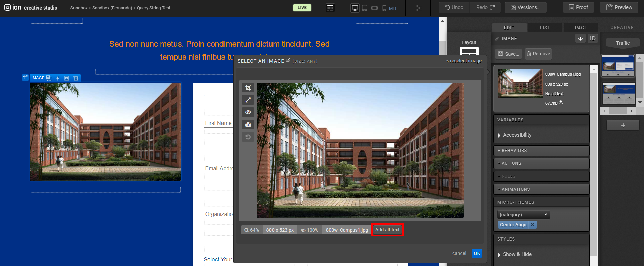
Task: Click the creative thumbnails scroll right arrow
Action: (631, 111)
